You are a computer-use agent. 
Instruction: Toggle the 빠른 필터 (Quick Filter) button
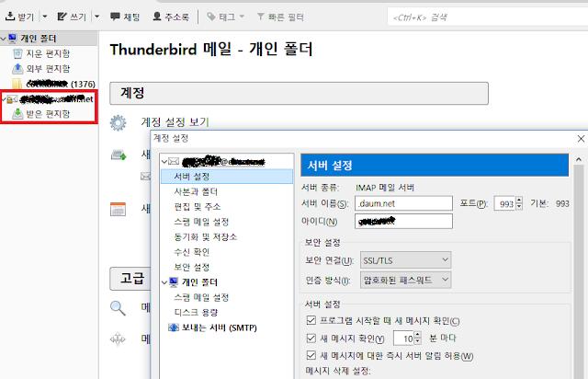coord(280,17)
